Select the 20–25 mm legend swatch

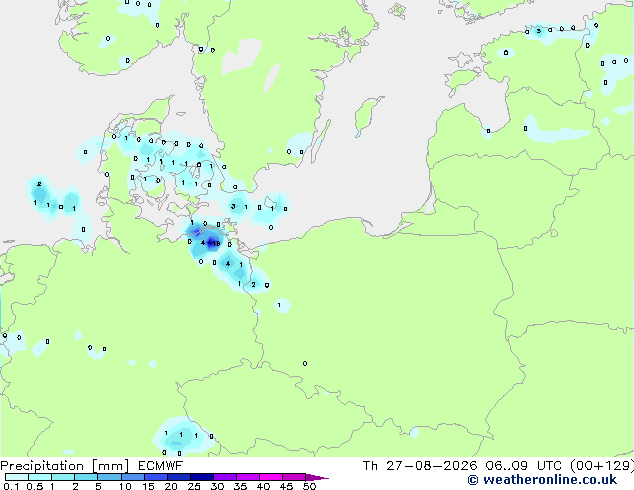click(x=179, y=477)
